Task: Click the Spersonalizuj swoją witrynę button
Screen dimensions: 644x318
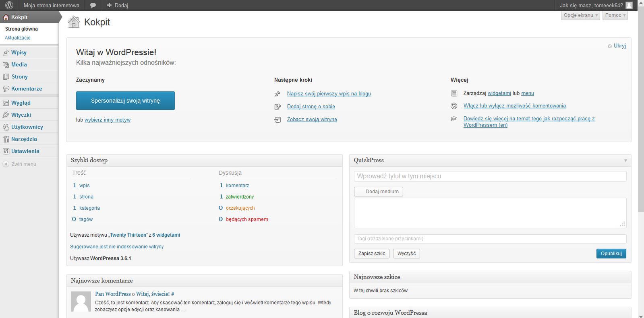Action: (125, 101)
